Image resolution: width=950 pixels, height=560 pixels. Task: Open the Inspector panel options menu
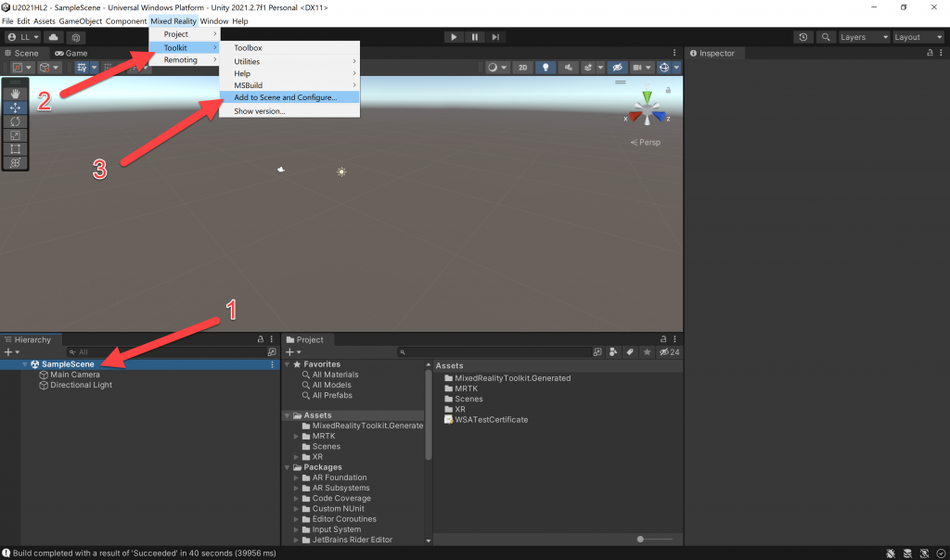point(941,53)
